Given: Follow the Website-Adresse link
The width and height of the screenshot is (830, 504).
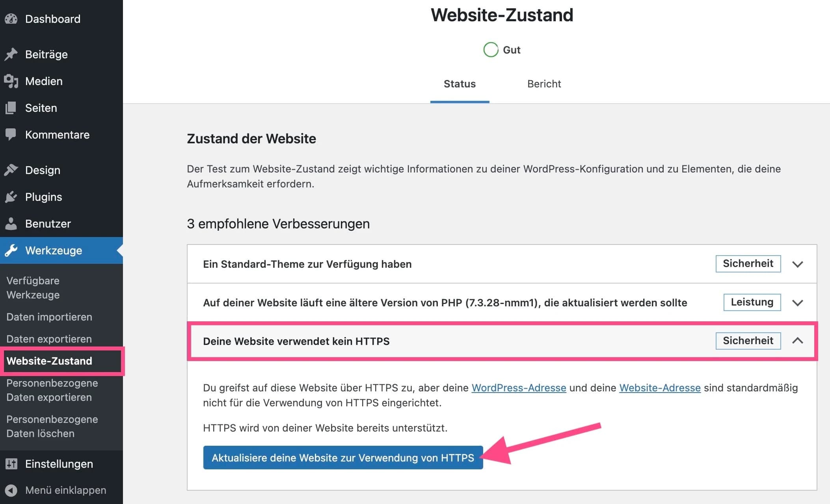Looking at the screenshot, I should 660,388.
